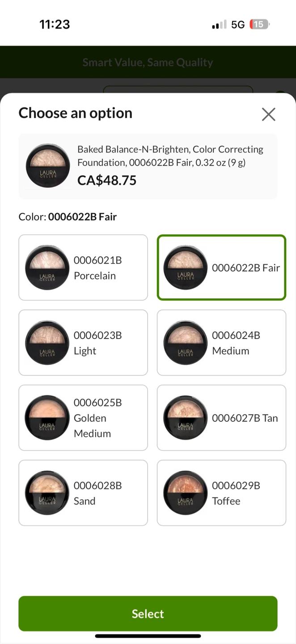Image resolution: width=296 pixels, height=644 pixels.
Task: Select the 0006027B Tan shade
Action: click(x=221, y=418)
